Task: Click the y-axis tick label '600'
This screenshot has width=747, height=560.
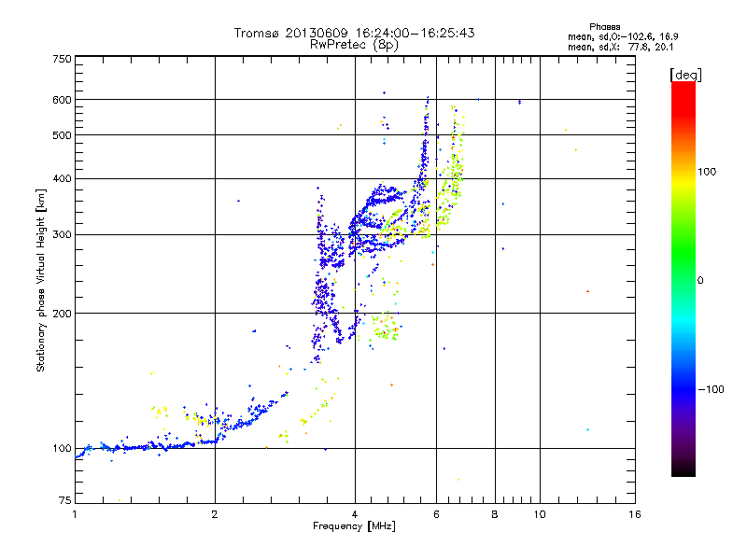Action: (62, 100)
